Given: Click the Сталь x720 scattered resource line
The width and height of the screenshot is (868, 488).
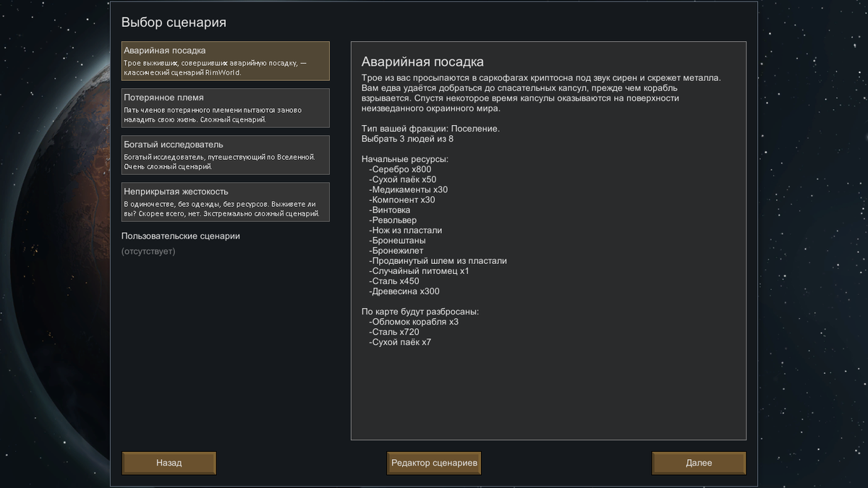Looking at the screenshot, I should coord(394,332).
